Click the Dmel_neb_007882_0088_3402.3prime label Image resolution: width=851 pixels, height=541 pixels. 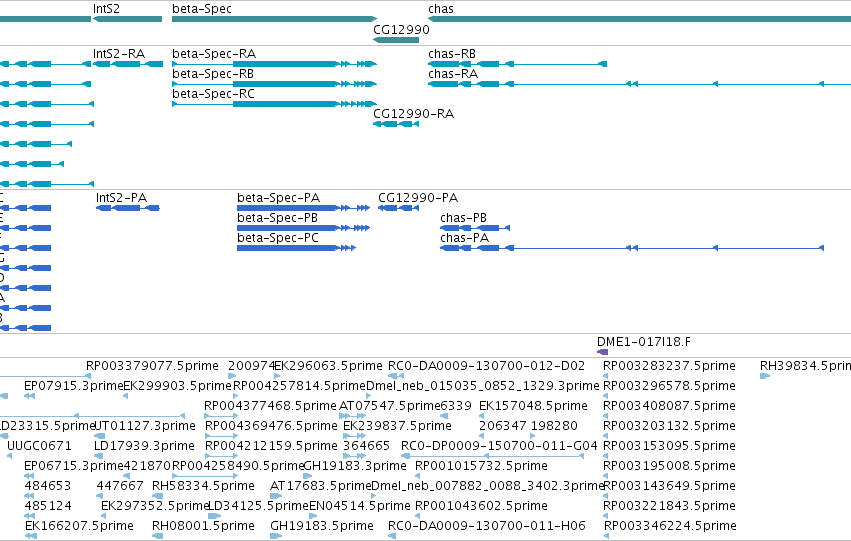pyautogui.click(x=488, y=486)
